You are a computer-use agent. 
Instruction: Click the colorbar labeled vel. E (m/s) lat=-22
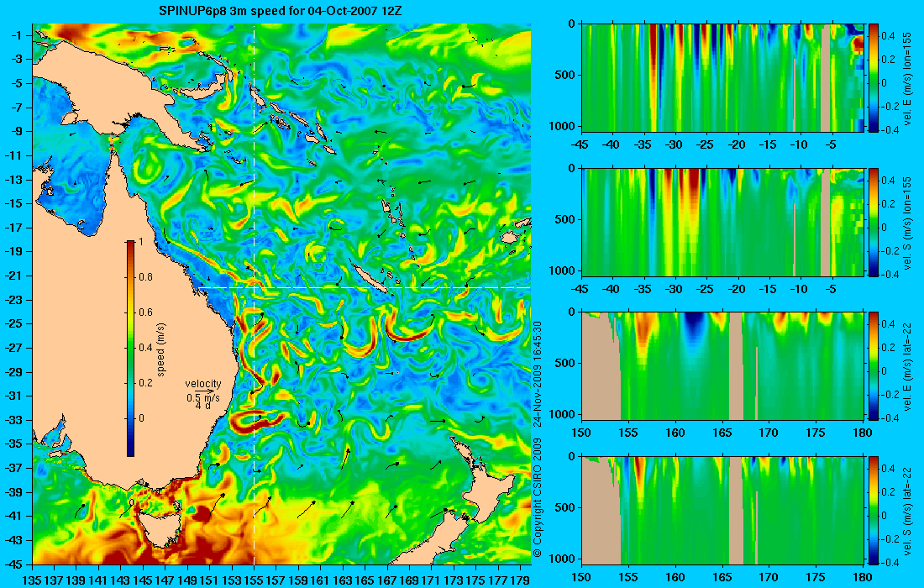pyautogui.click(x=874, y=366)
